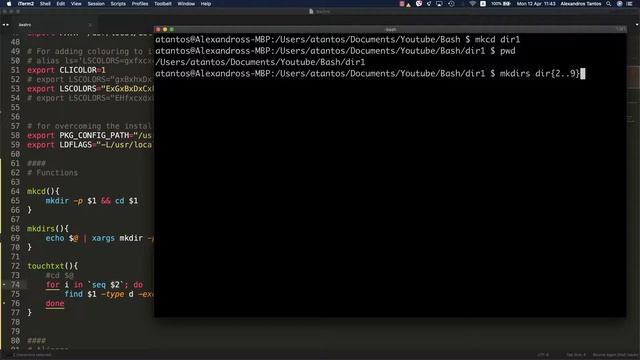Click the 'for i in `seq $2`; do' line
Screen dimensions: 640x360
coord(94,285)
